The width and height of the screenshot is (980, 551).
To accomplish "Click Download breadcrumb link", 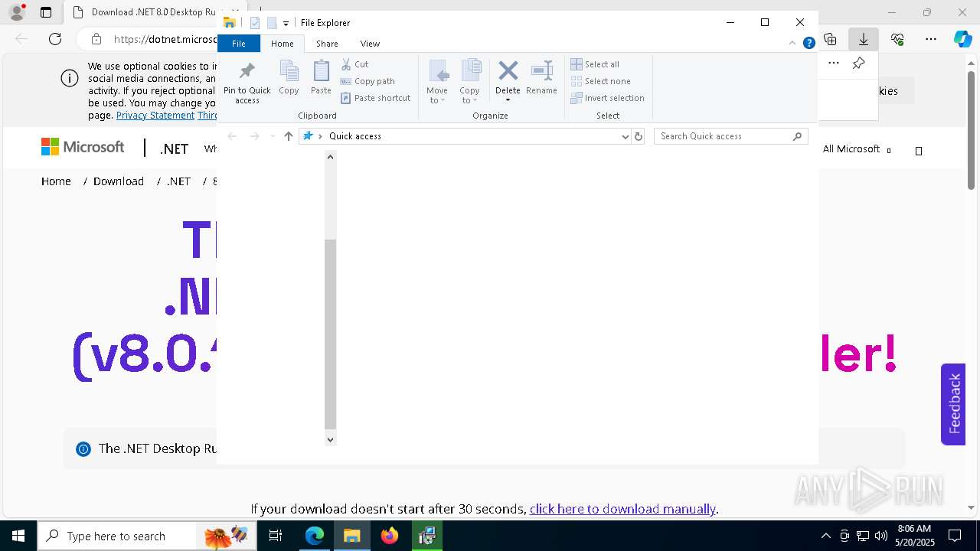I will click(119, 181).
